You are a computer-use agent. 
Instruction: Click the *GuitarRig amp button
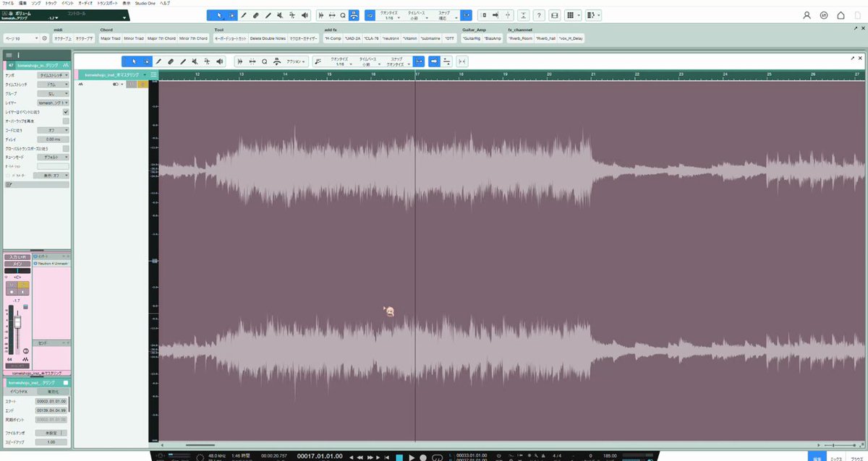click(472, 38)
